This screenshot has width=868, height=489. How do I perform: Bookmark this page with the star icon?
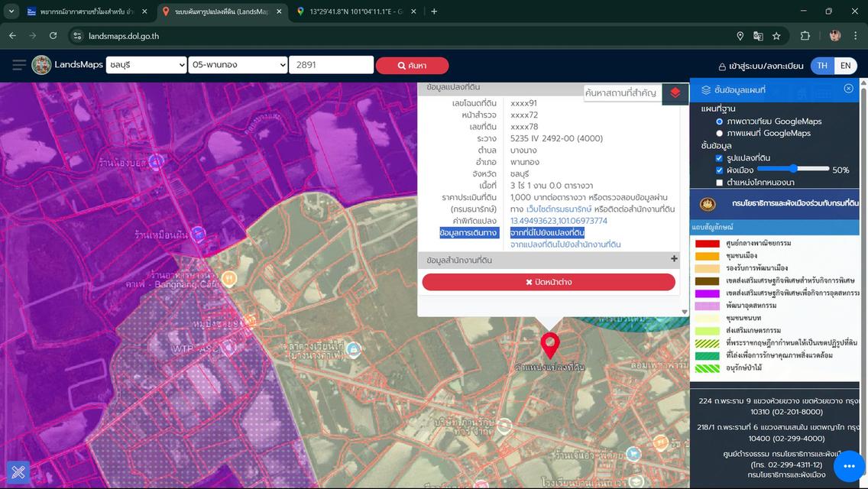776,36
